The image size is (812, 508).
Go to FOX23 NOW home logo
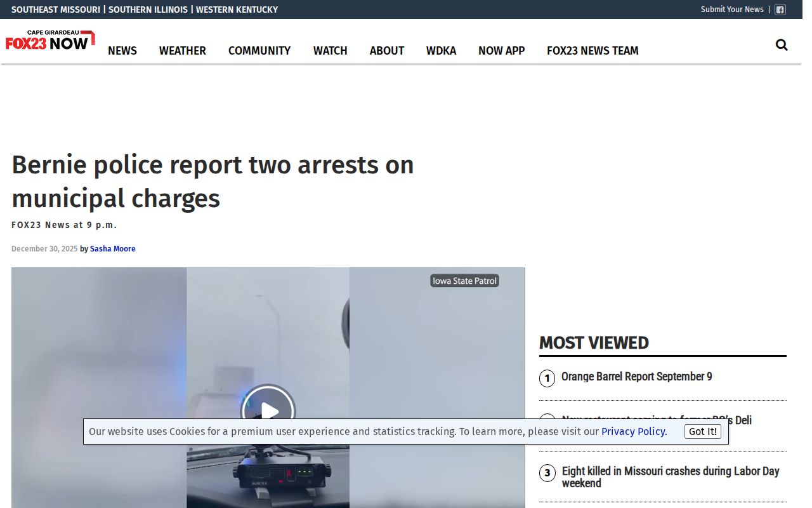click(x=50, y=40)
